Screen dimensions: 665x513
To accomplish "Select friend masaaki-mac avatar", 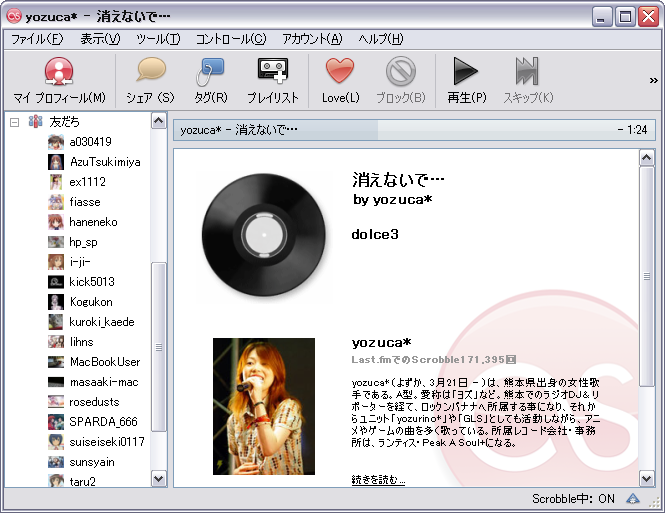I will [56, 382].
